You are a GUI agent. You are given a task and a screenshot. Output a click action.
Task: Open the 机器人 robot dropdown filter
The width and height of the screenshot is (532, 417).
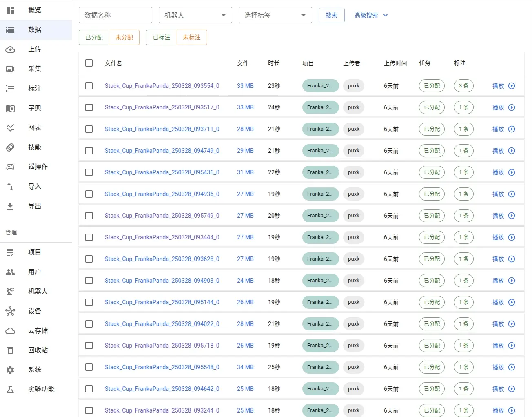(x=195, y=15)
